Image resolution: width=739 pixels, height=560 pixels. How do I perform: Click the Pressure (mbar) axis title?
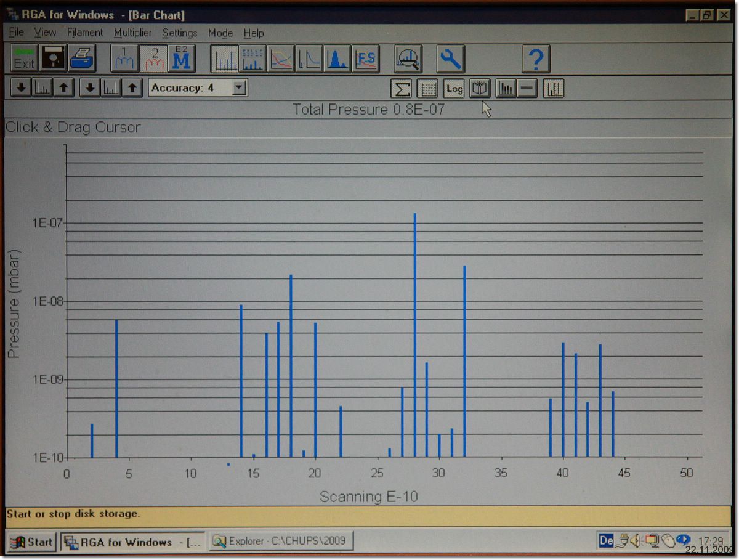tap(14, 302)
